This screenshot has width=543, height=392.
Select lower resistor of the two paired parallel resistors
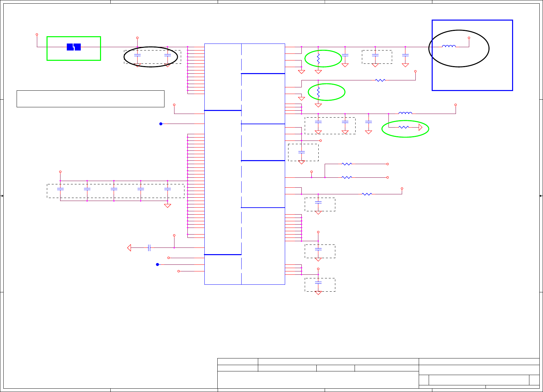point(347,177)
